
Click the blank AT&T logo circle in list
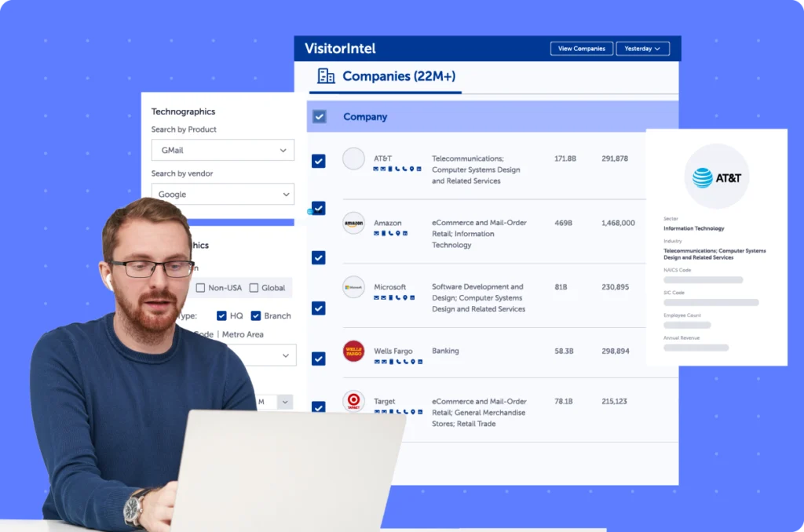tap(353, 159)
